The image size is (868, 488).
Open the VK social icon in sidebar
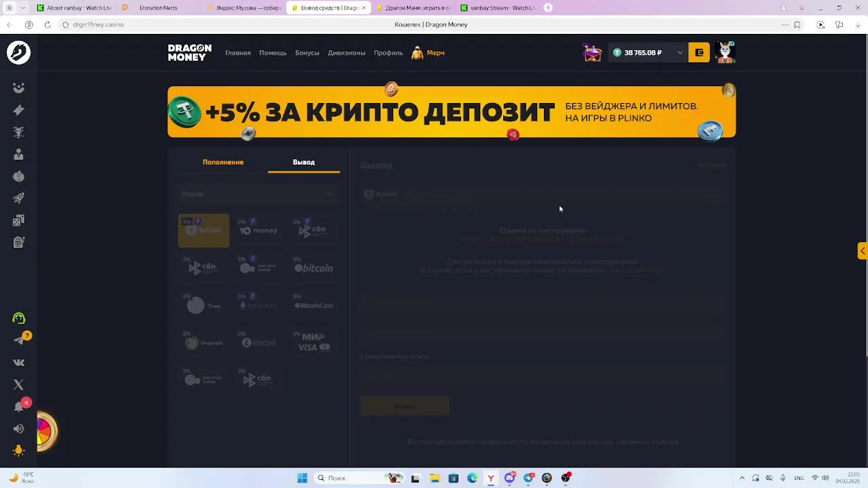coord(18,363)
